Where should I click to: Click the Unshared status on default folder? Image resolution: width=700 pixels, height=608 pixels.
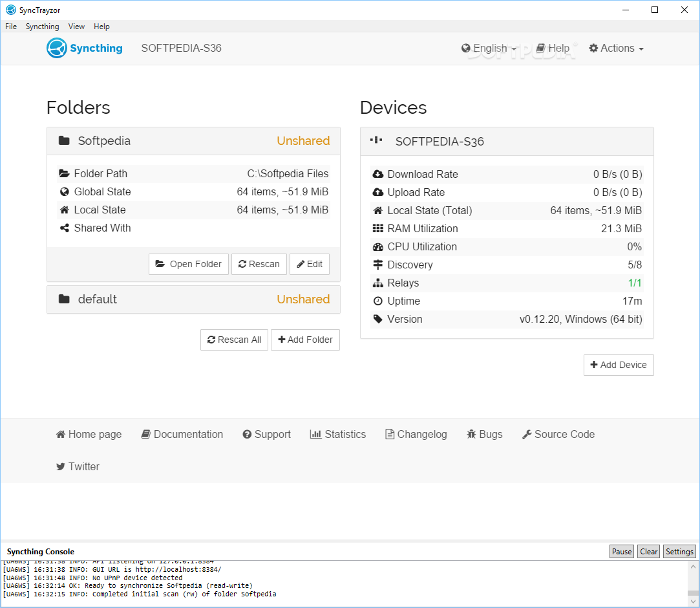303,299
